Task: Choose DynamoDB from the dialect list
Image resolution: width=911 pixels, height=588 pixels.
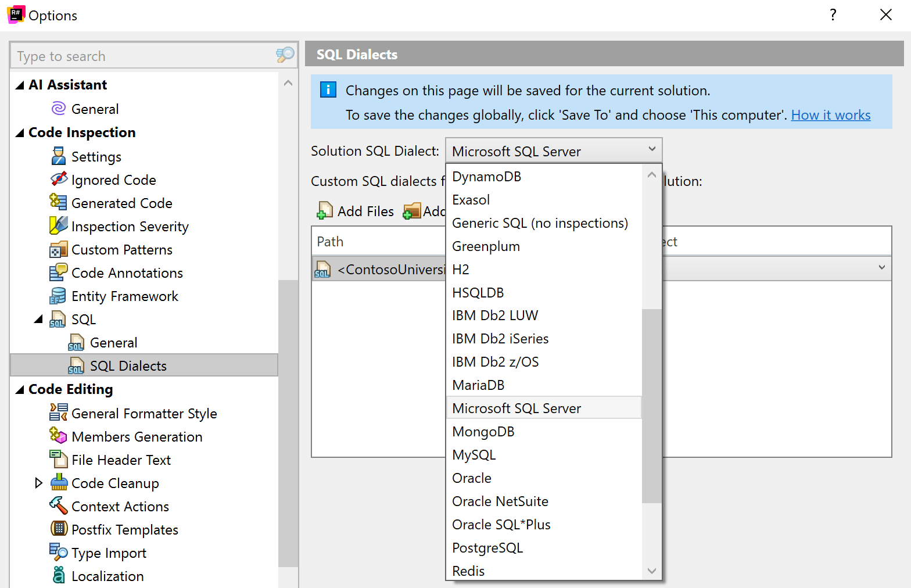Action: (544, 177)
